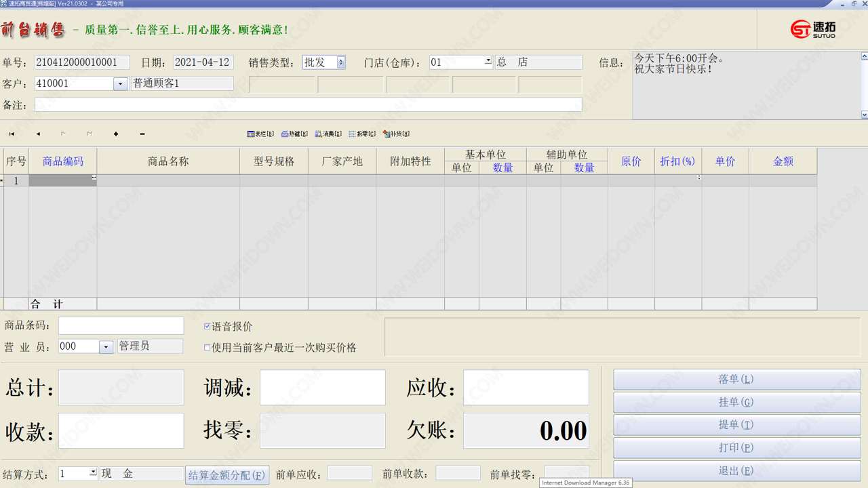Click the 总店 store name field
The height and width of the screenshot is (488, 868).
(x=538, y=62)
